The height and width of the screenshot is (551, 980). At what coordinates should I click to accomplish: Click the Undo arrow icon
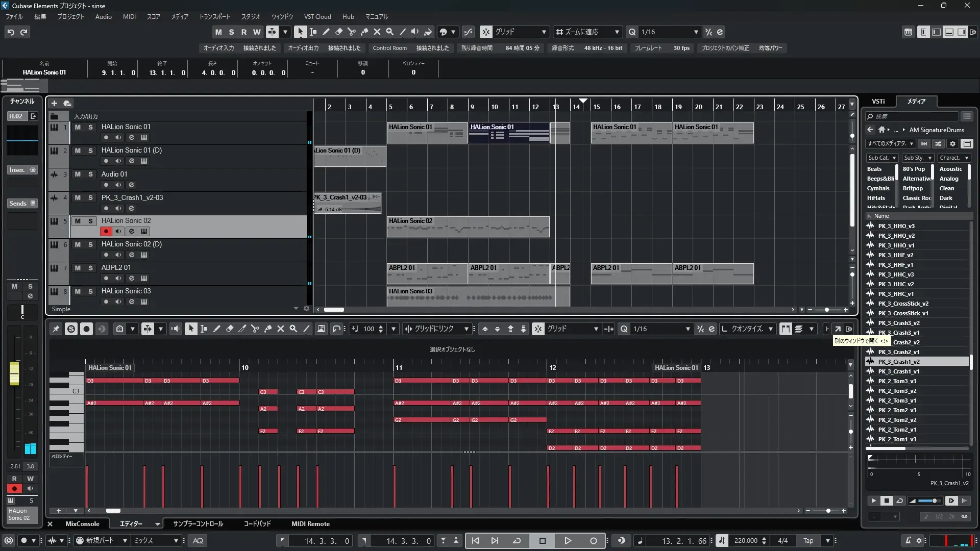point(11,32)
